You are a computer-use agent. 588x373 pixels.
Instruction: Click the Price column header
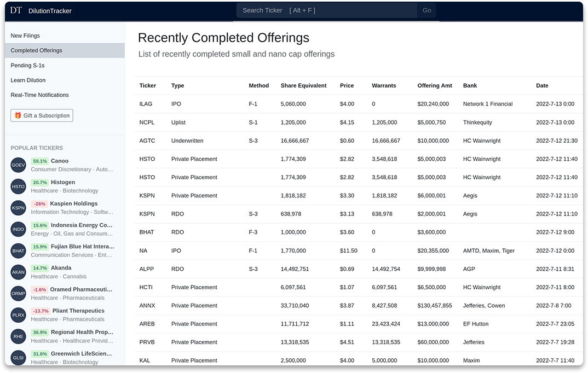pos(347,85)
